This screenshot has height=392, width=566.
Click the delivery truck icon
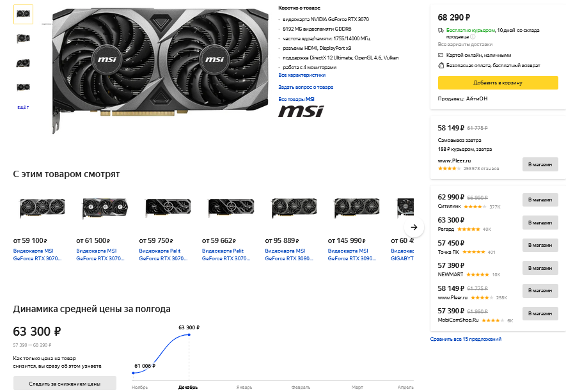click(x=441, y=30)
